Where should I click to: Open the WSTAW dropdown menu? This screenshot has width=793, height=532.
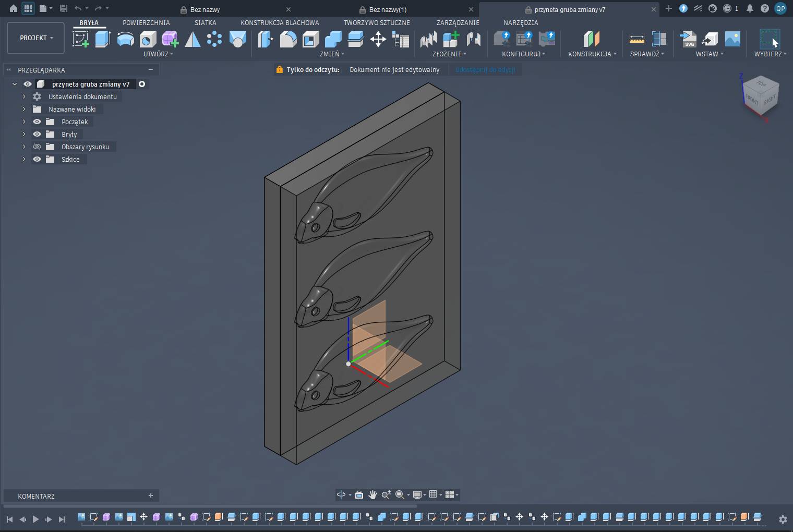click(710, 54)
